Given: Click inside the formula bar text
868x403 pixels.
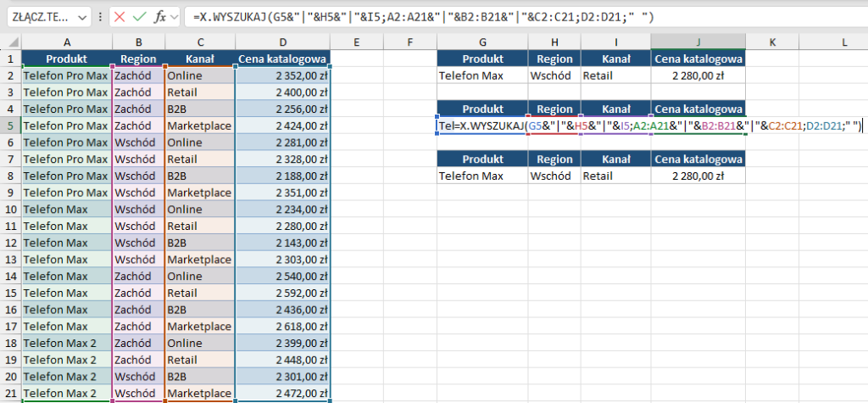Looking at the screenshot, I should pos(509,17).
